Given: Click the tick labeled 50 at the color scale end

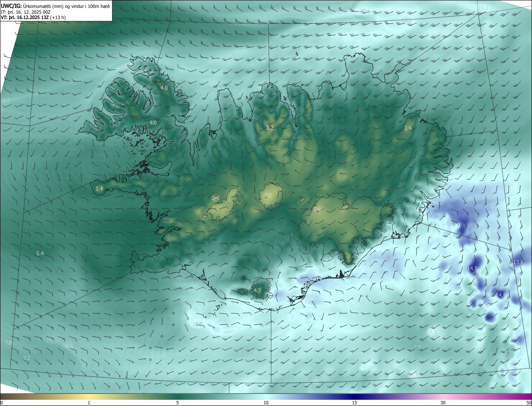Looking at the screenshot, I should (528, 403).
